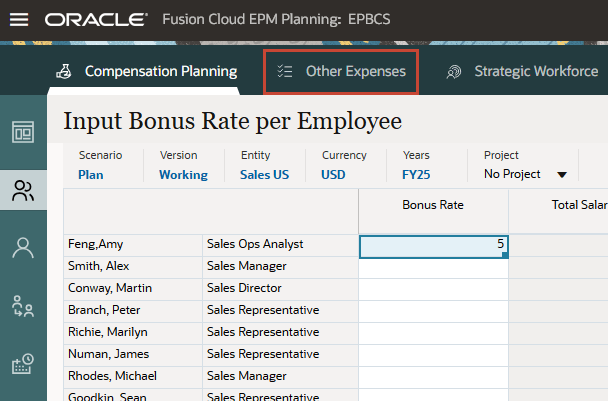This screenshot has height=401, width=608.
Task: Click the Plan scenario link
Action: tap(90, 174)
